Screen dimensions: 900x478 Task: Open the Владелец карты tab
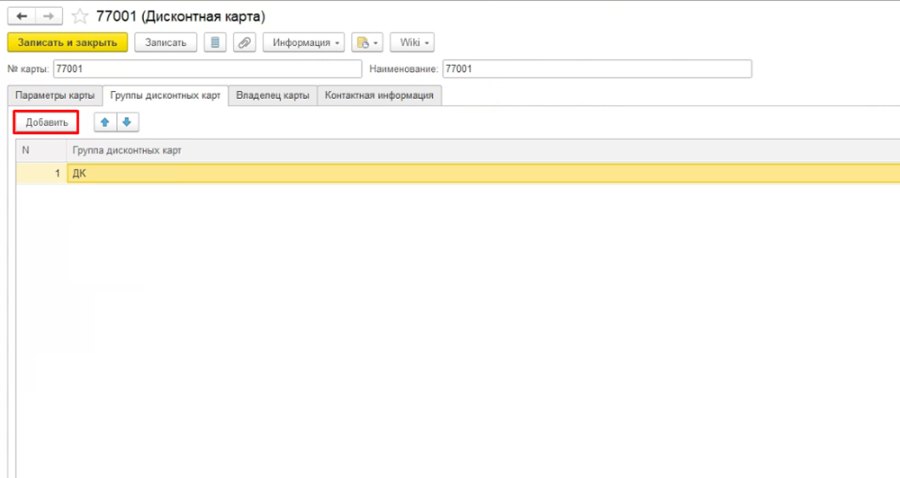coord(273,95)
